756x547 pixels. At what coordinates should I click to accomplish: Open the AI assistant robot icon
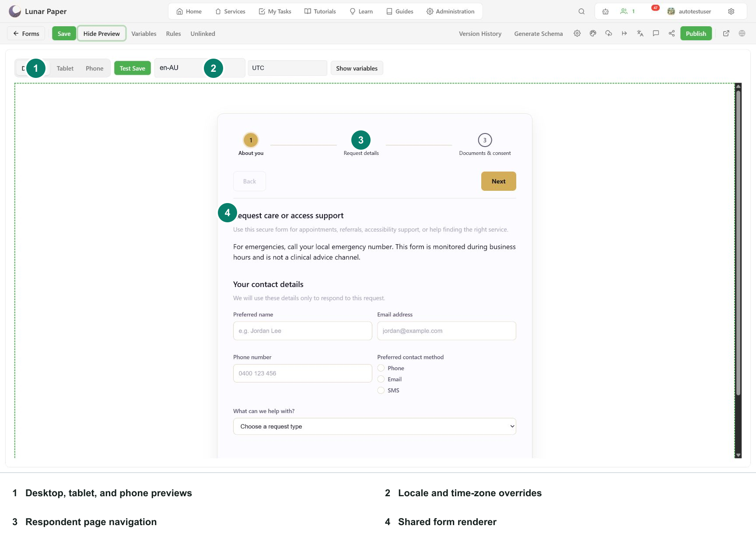605,11
